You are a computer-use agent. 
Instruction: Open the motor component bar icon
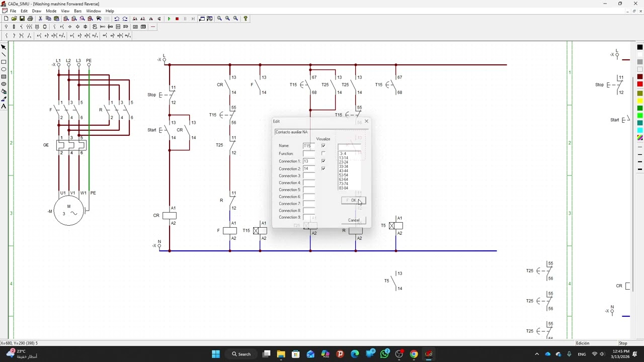(37, 27)
